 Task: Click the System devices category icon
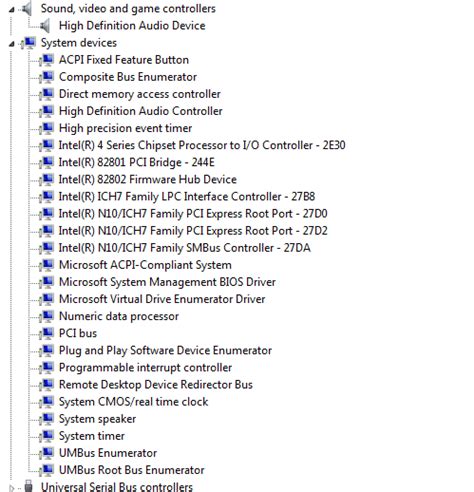(x=28, y=43)
